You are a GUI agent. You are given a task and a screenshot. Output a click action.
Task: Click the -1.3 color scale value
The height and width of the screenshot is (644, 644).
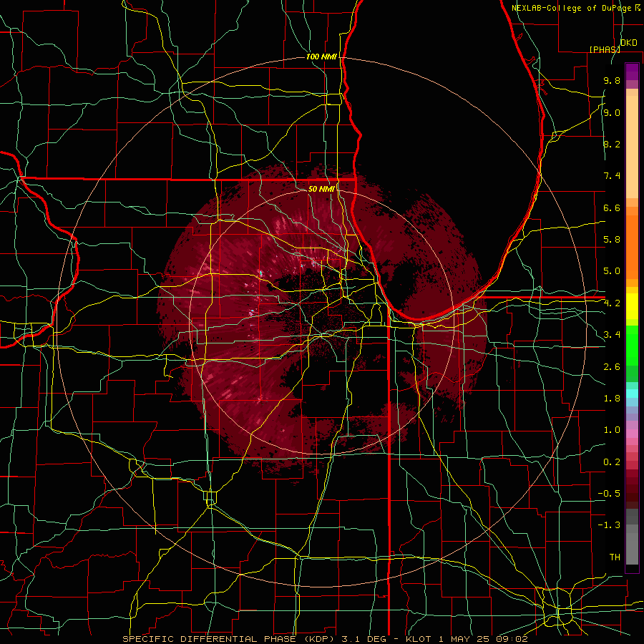click(x=609, y=525)
